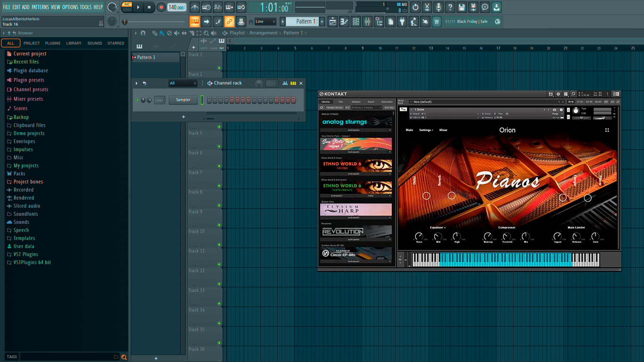
Task: Open the chat bubble icon
Action: click(485, 7)
